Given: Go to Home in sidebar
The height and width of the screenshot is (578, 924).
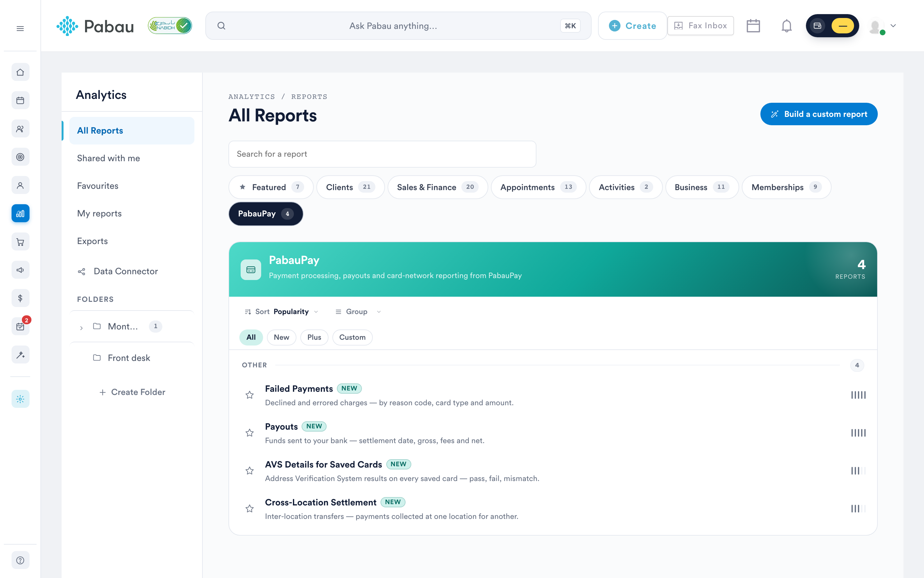Looking at the screenshot, I should pyautogui.click(x=20, y=72).
